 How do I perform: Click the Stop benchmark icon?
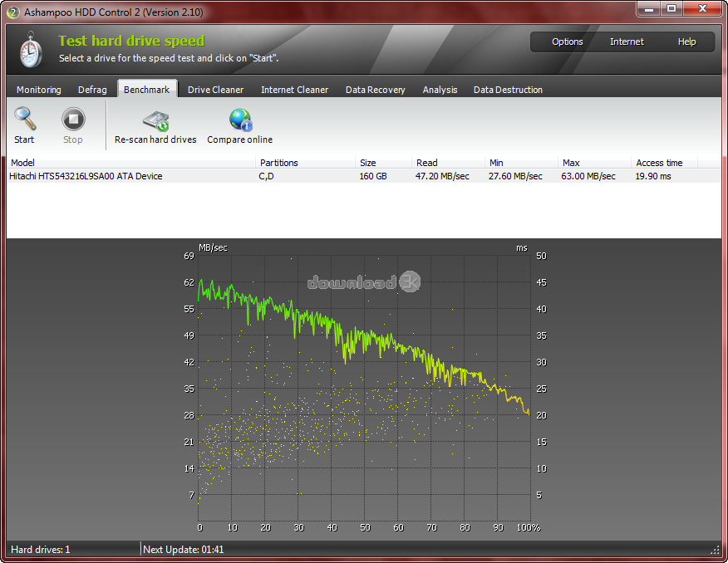tap(73, 120)
